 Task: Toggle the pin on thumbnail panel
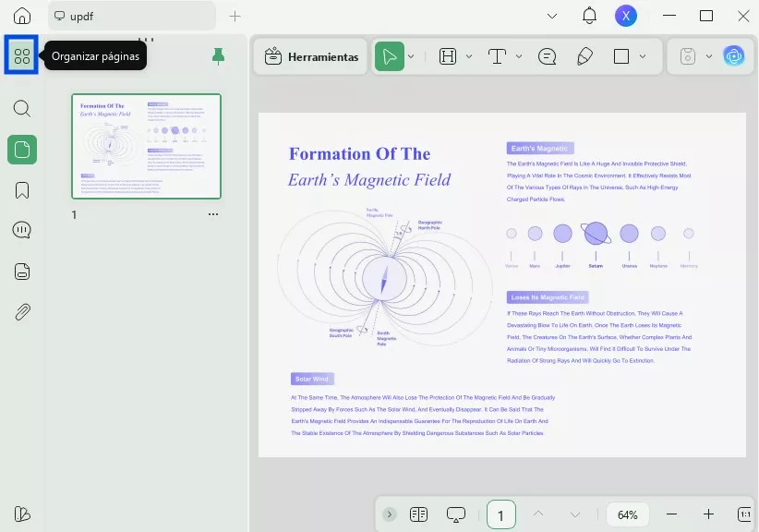click(x=218, y=56)
